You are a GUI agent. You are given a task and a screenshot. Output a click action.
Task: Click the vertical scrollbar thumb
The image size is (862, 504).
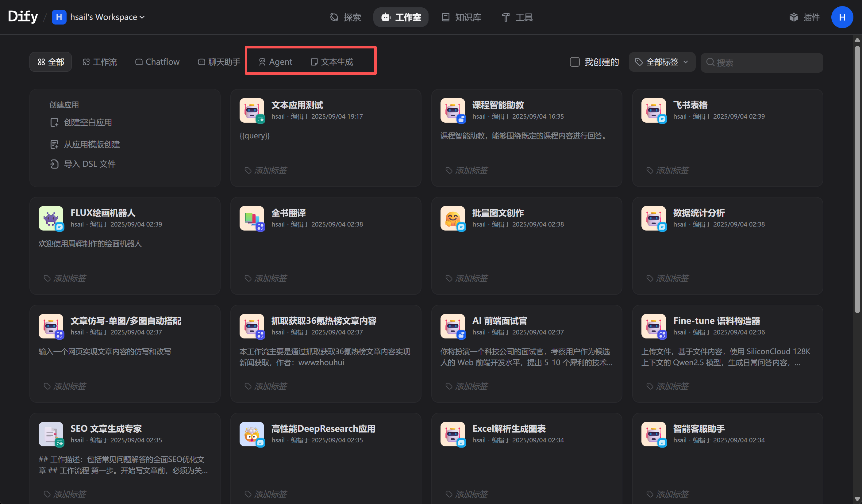coord(857,179)
